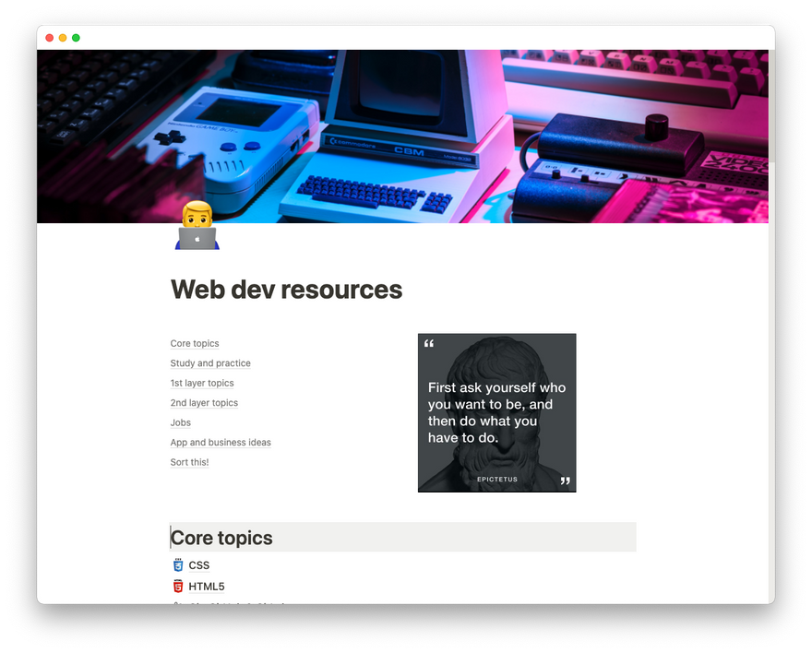812x653 pixels.
Task: Click the Web dev resources page title
Action: tap(286, 290)
